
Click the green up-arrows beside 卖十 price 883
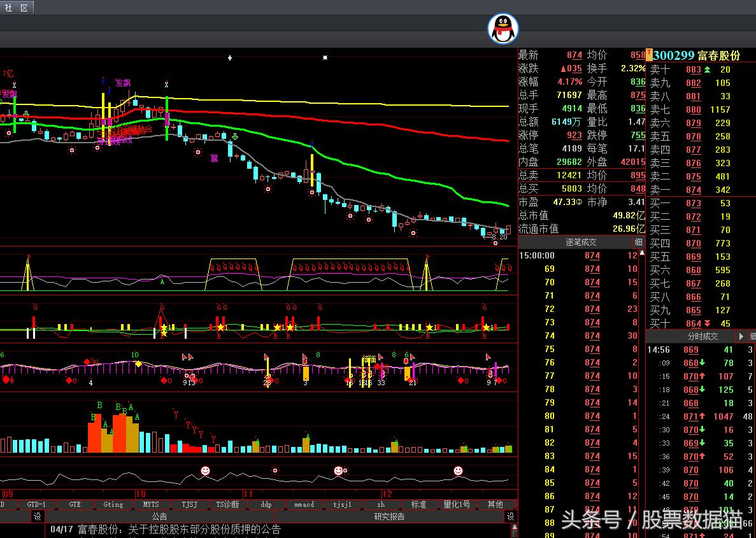click(x=708, y=69)
